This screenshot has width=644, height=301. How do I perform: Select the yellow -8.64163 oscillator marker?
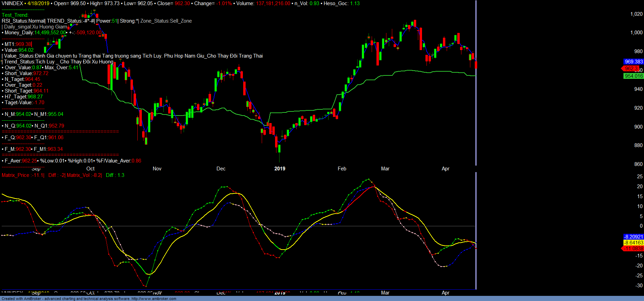pyautogui.click(x=633, y=243)
